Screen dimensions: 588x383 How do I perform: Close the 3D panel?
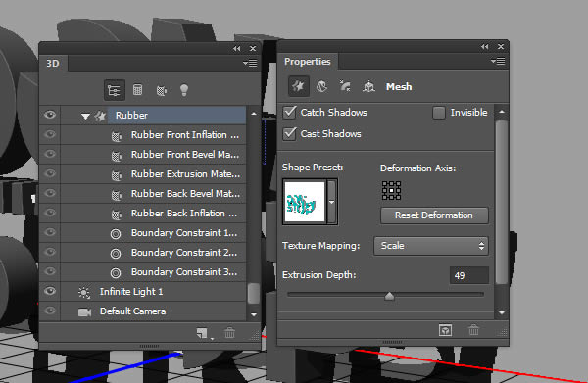pyautogui.click(x=253, y=48)
